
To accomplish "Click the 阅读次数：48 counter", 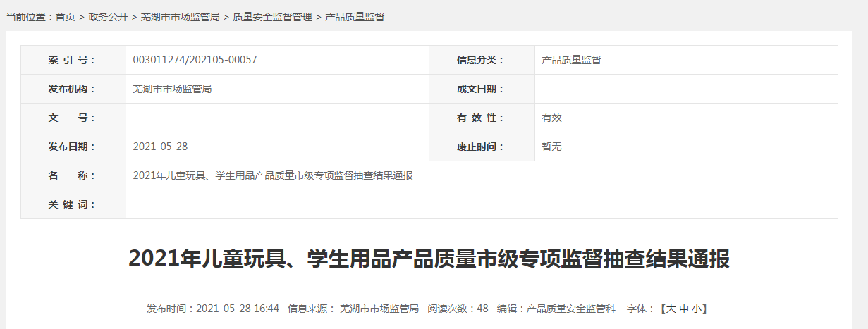I will (x=458, y=309).
